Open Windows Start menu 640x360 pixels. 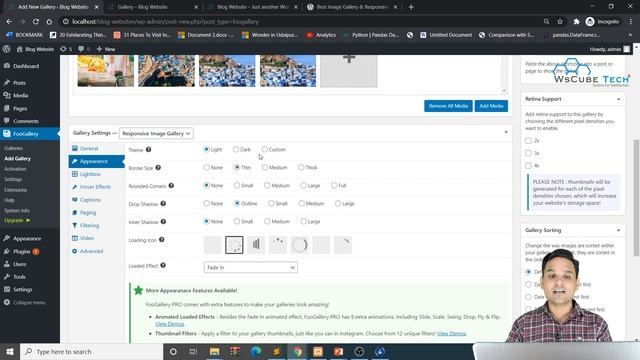[x=10, y=351]
